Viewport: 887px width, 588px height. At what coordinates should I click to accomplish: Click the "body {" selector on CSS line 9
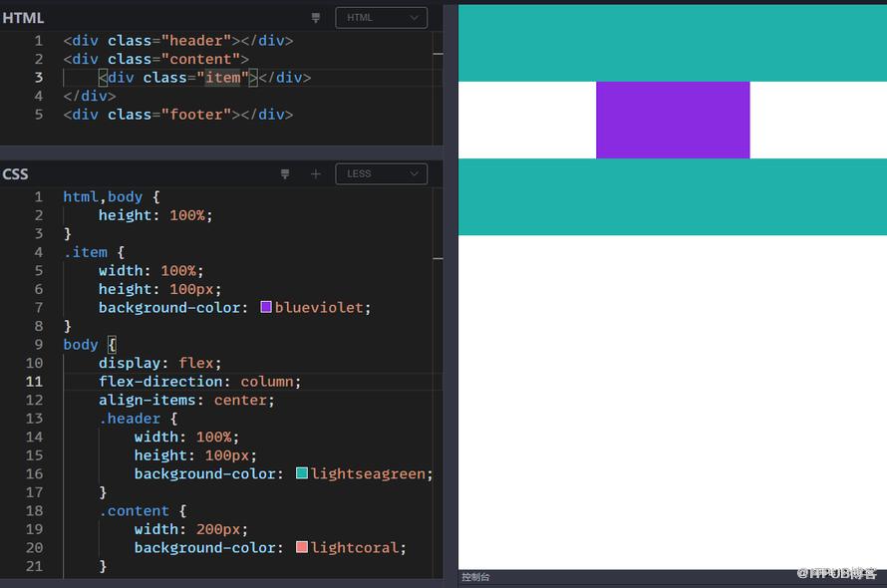[x=90, y=345]
